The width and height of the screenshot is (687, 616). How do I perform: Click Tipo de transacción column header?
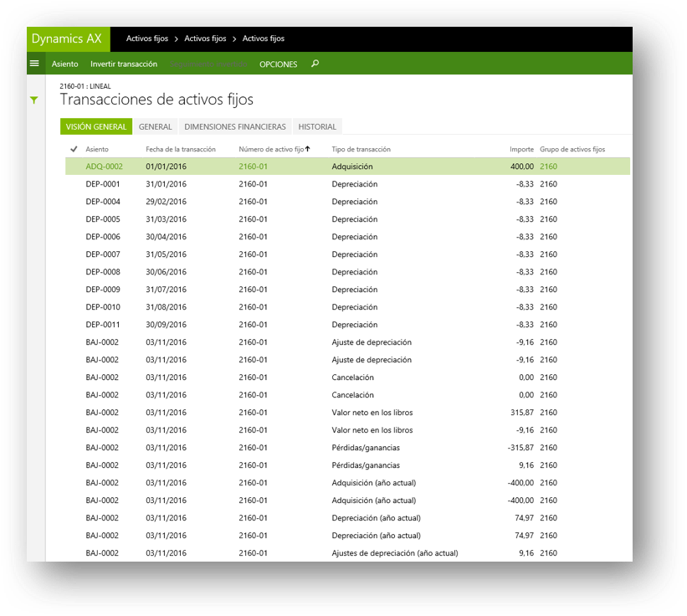pyautogui.click(x=361, y=149)
